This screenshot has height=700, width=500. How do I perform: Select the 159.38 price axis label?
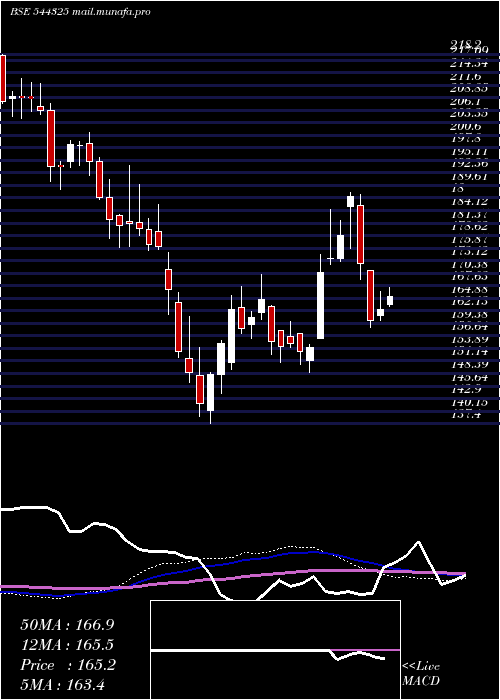(469, 314)
